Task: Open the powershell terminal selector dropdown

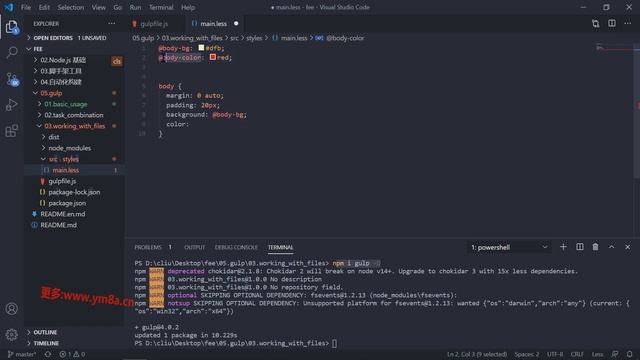Action: pyautogui.click(x=509, y=247)
